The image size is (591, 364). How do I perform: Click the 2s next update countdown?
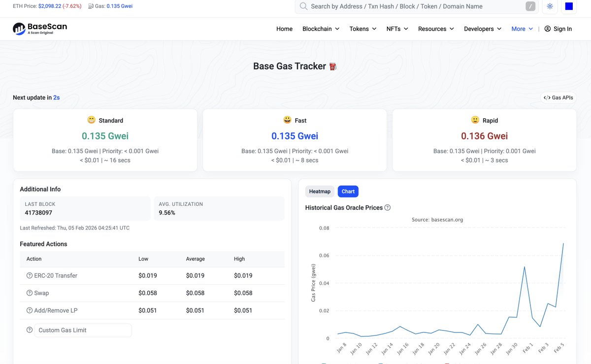[57, 98]
